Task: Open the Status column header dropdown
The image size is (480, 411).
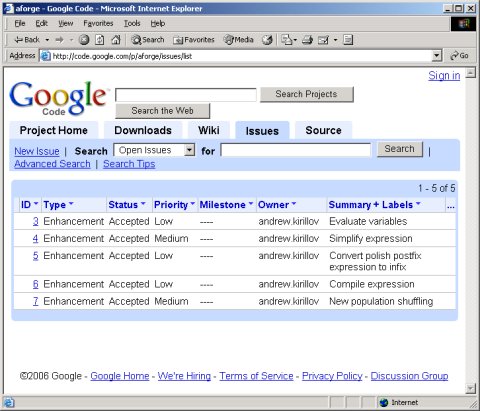Action: [x=143, y=203]
